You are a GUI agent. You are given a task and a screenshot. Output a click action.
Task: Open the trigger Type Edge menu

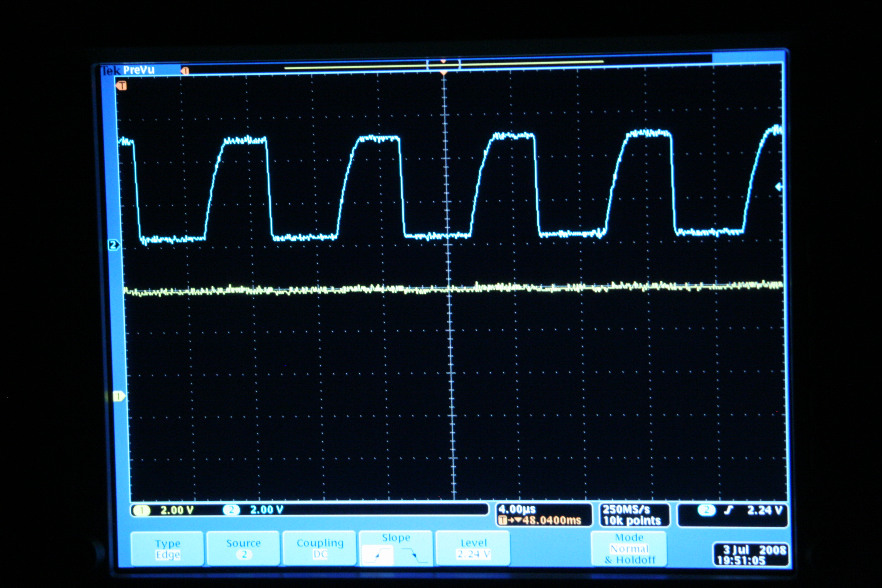coord(167,549)
